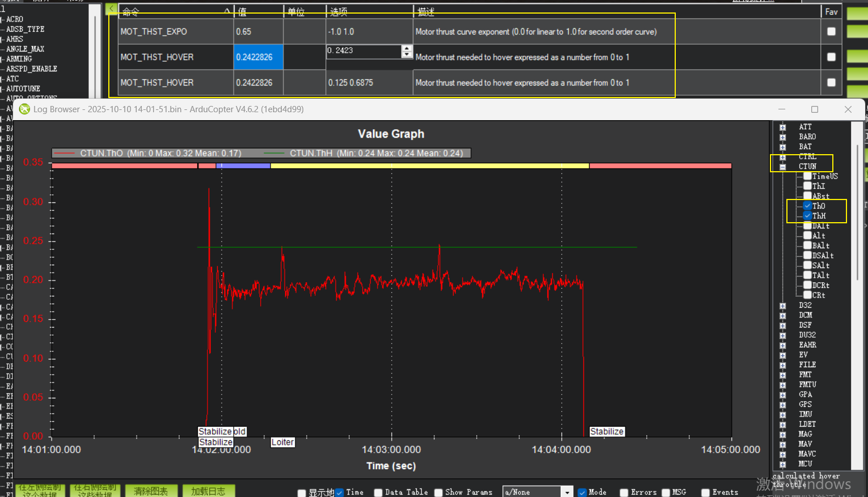Expand the ATT log message node

click(783, 127)
